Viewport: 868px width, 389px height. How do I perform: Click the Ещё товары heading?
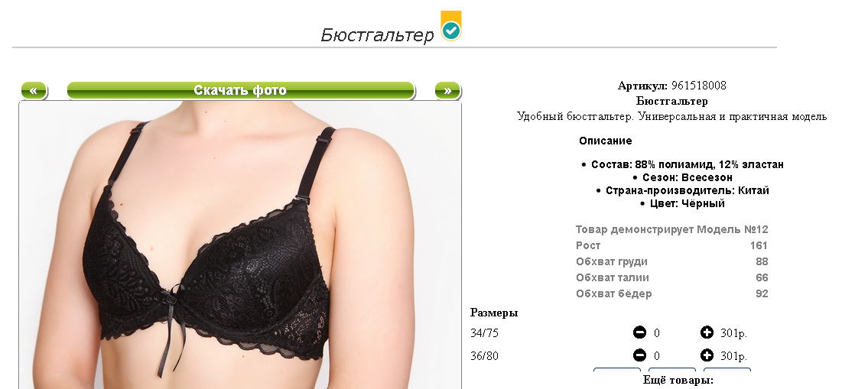click(678, 380)
